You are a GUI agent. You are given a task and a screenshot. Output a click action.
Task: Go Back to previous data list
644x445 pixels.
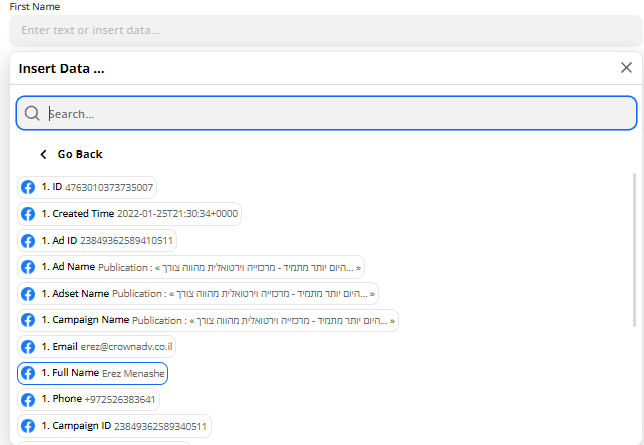79,155
